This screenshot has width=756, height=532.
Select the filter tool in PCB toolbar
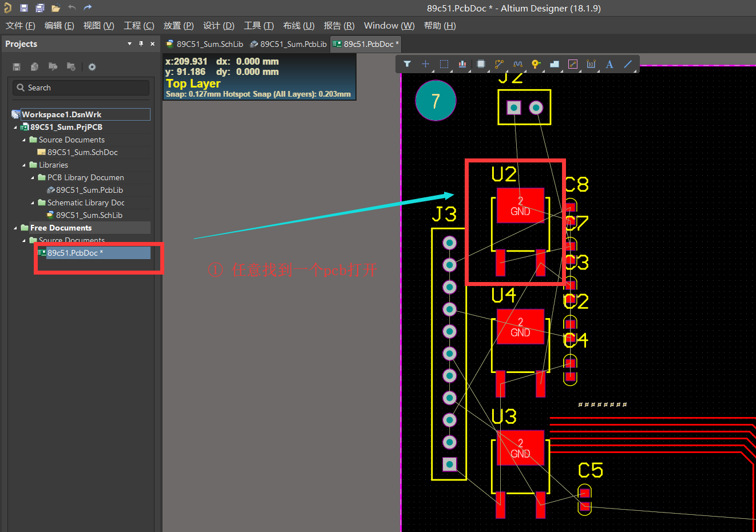click(407, 64)
